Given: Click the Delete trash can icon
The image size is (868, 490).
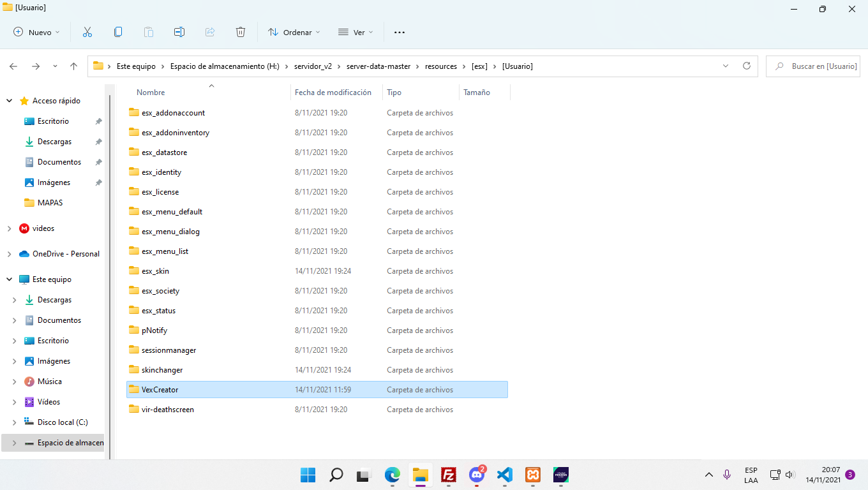Looking at the screenshot, I should 241,32.
